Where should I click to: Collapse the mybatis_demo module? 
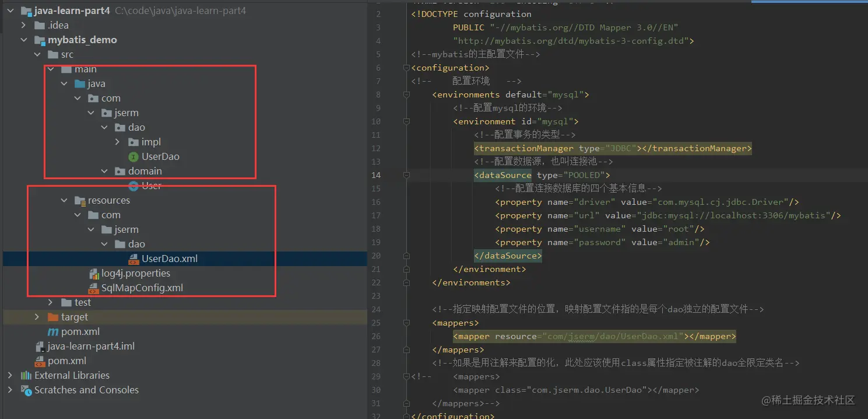23,40
